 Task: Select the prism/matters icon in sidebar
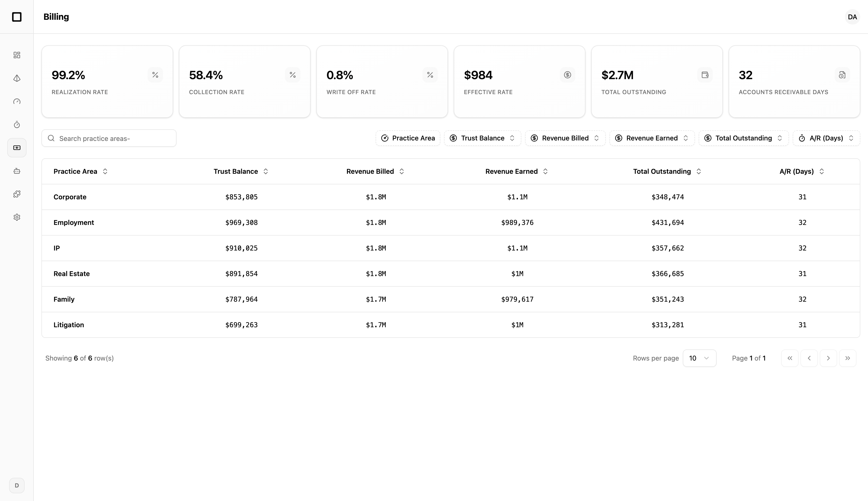tap(16, 78)
